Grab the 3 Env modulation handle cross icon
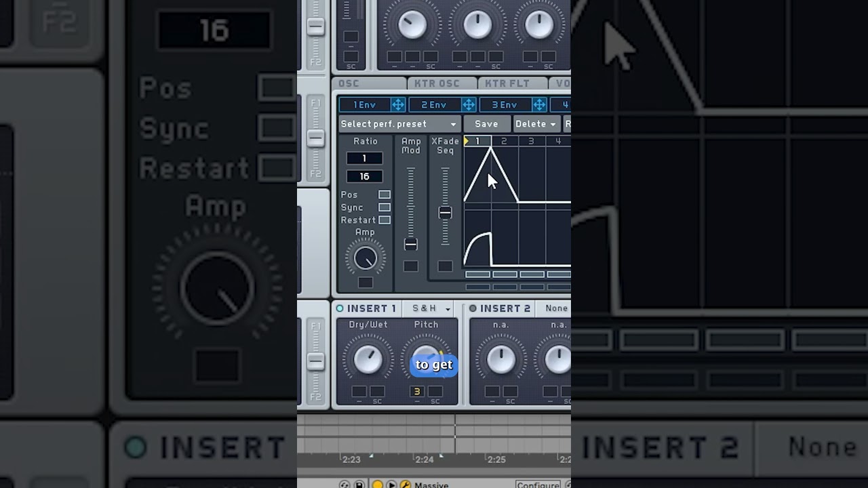Viewport: 868px width, 488px height. pyautogui.click(x=539, y=105)
